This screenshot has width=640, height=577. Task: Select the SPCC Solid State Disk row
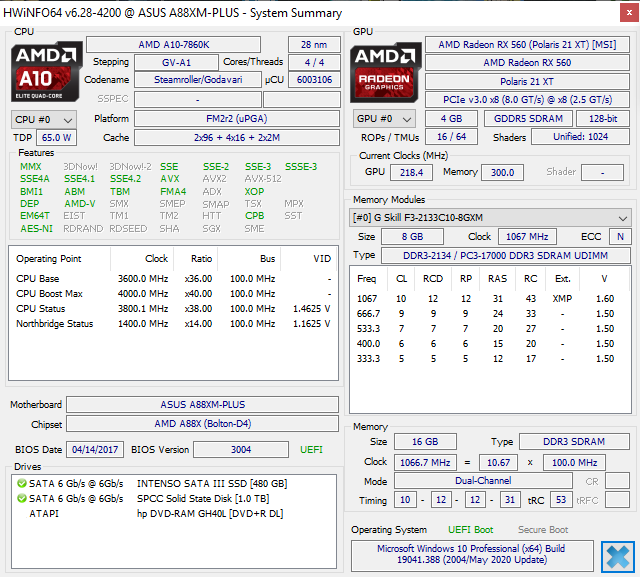pos(173,499)
